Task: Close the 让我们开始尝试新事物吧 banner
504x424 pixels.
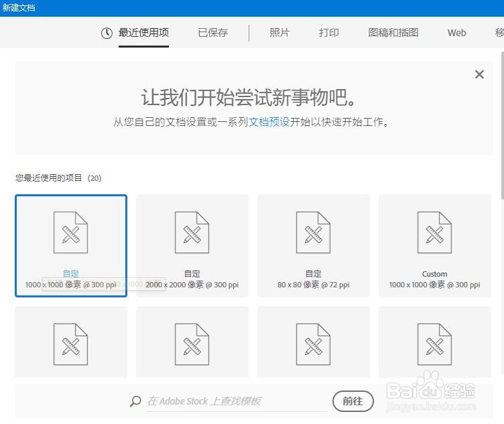Action: tap(479, 74)
